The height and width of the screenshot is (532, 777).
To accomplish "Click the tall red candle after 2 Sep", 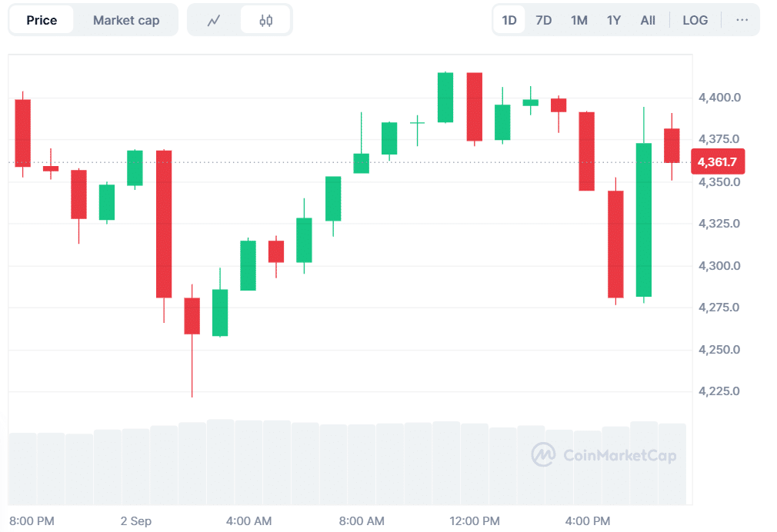I will coord(164,223).
